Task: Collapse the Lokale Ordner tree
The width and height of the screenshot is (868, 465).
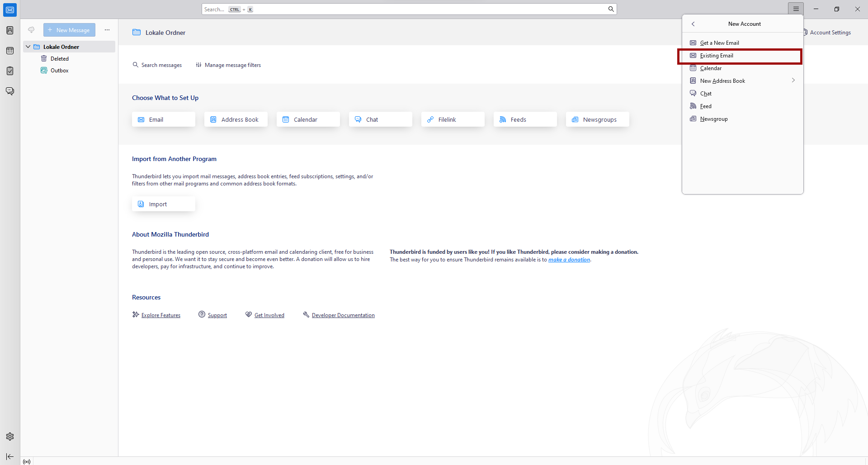Action: (28, 47)
